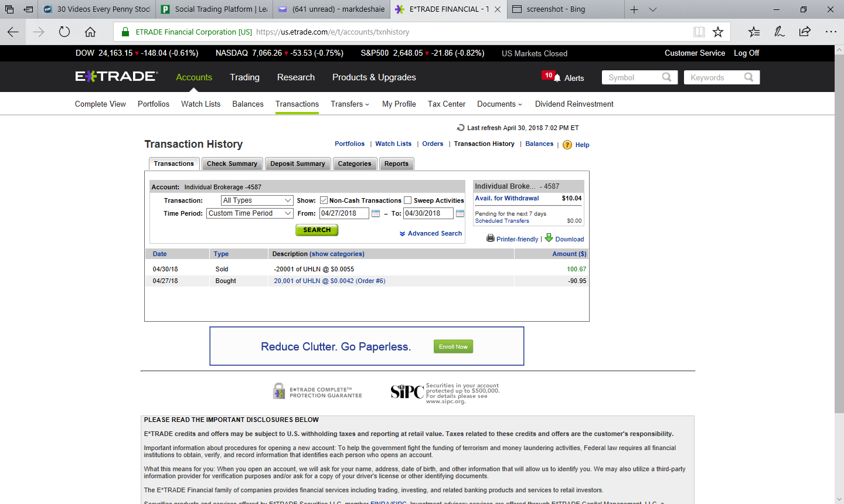Click the Keywords search magnifier icon
The image size is (844, 504).
(748, 77)
